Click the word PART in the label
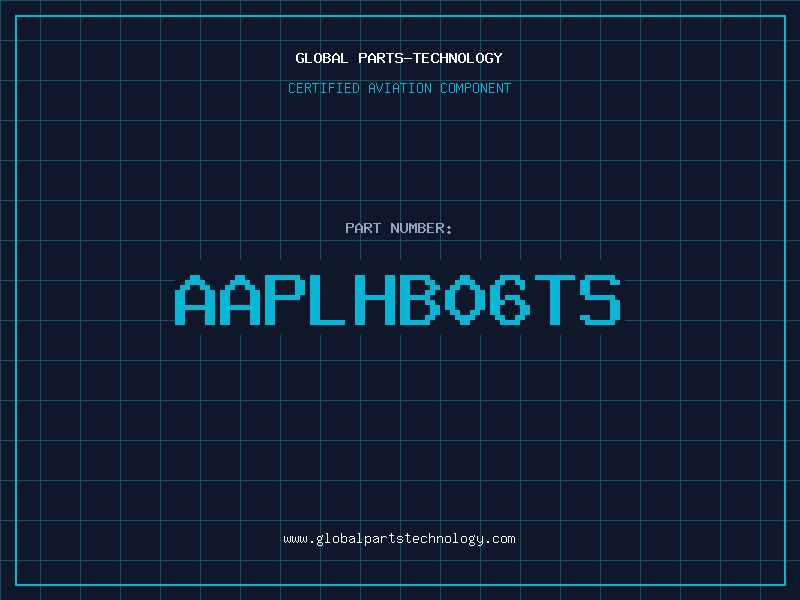 click(x=362, y=228)
